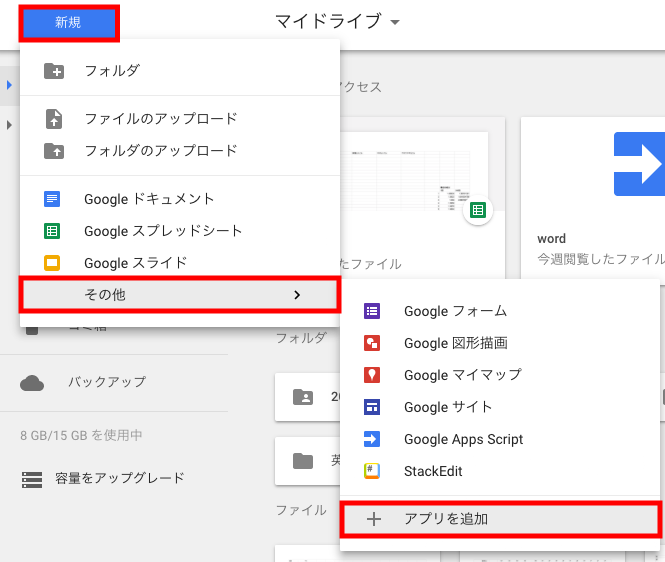Click the backup cloud icon

coord(32,383)
